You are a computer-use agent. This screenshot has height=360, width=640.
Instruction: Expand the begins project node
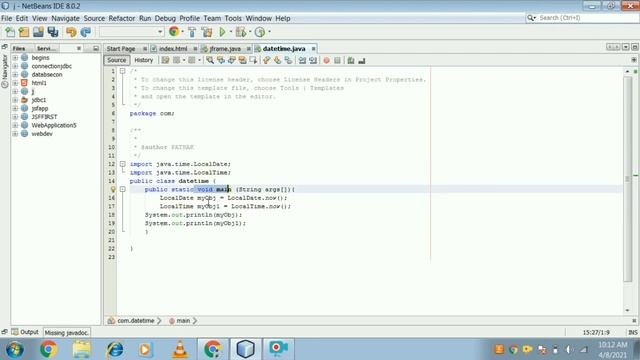coord(16,58)
